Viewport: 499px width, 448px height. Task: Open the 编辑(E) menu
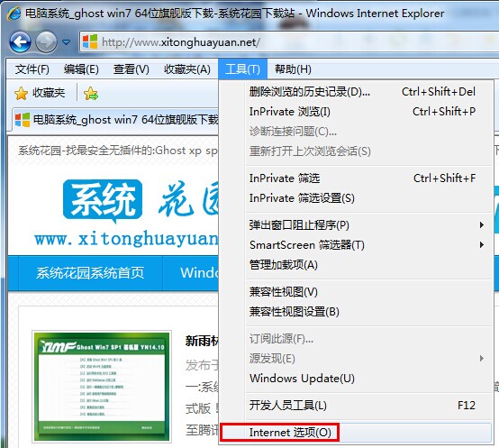click(x=81, y=69)
